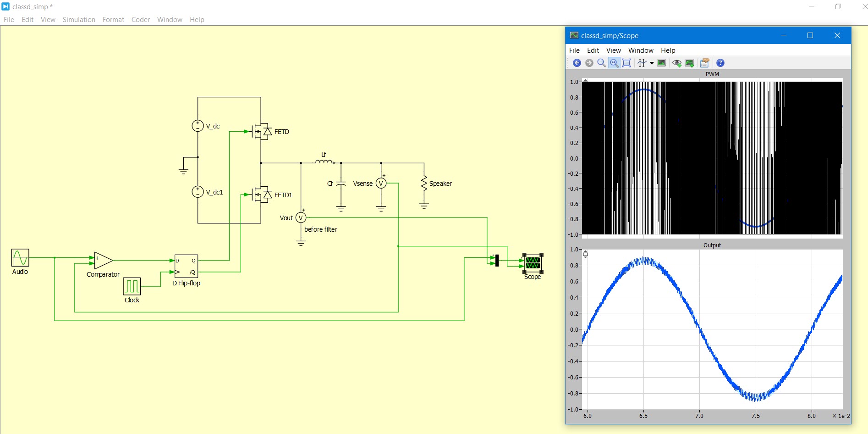Minimize the Scope window
Viewport: 868px width, 434px height.
click(x=784, y=35)
